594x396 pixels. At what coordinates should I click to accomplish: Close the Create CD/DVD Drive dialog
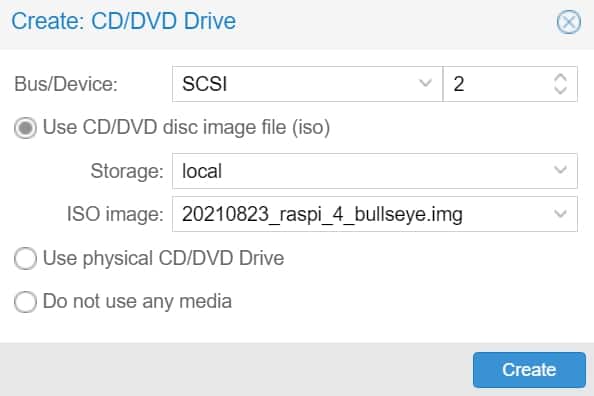coord(568,22)
